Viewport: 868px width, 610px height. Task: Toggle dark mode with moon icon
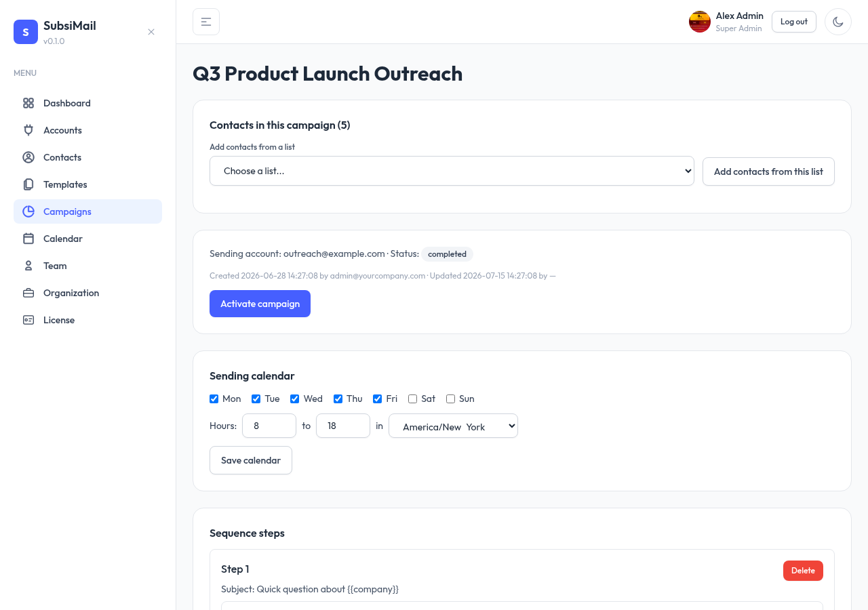tap(838, 22)
